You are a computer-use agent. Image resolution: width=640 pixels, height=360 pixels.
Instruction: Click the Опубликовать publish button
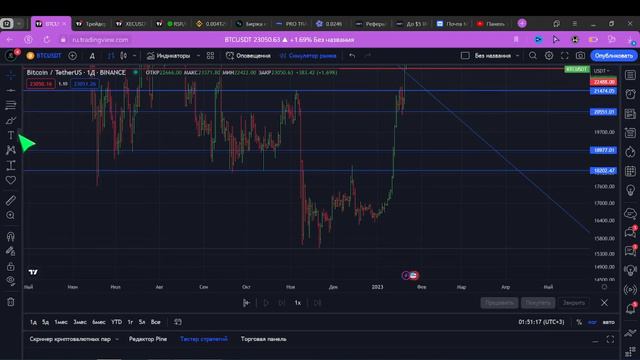[613, 56]
